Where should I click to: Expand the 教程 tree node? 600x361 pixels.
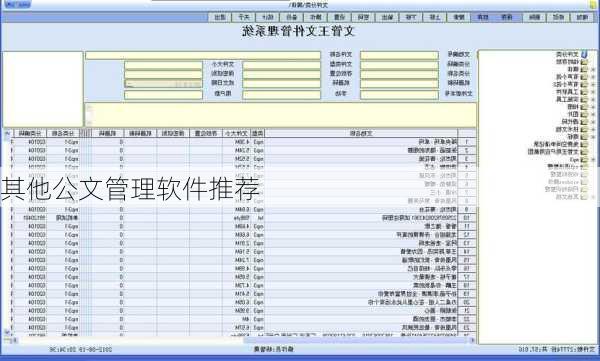(x=593, y=137)
